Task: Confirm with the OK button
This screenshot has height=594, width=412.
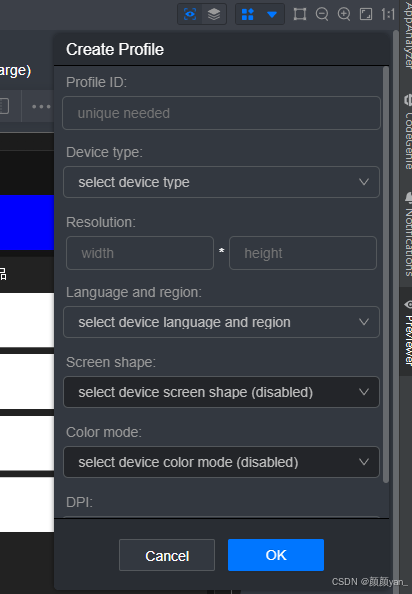Action: tap(276, 555)
